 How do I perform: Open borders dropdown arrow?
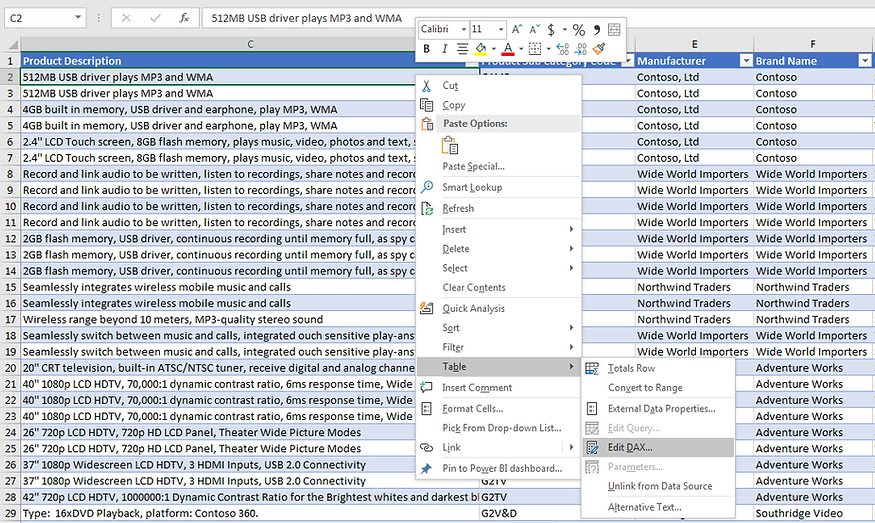click(548, 49)
